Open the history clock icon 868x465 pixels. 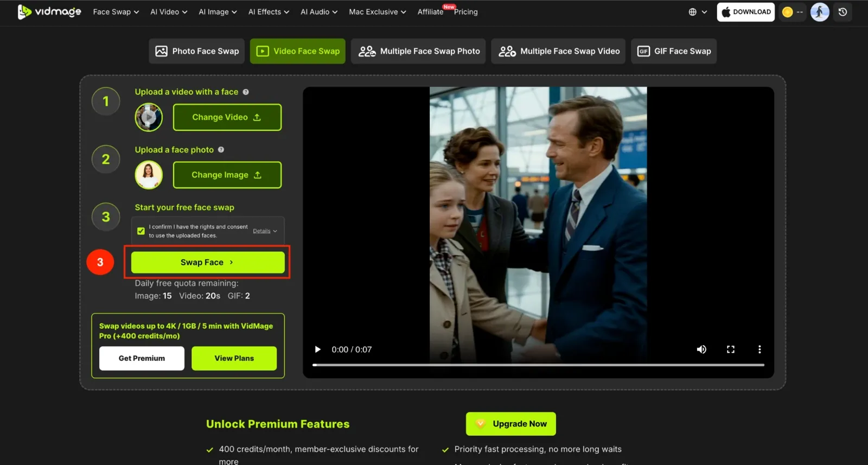(x=843, y=11)
